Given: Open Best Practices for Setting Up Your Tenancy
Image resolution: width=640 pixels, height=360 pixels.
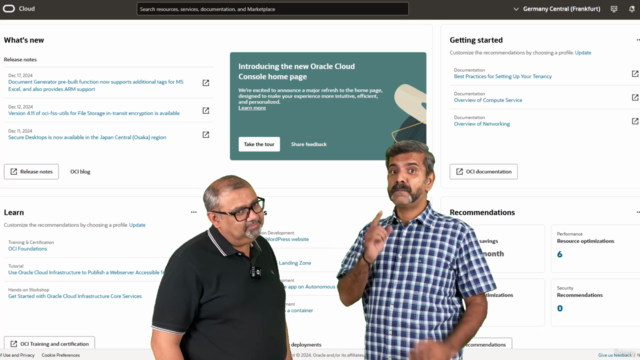Looking at the screenshot, I should pos(502,76).
